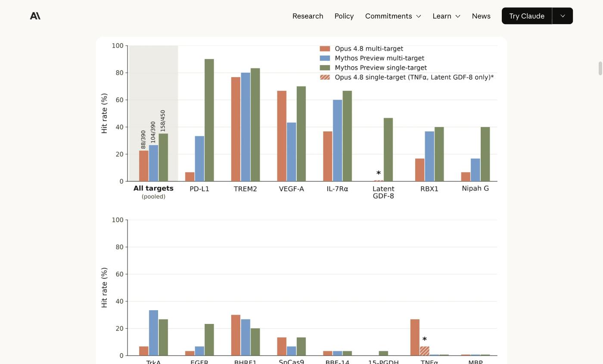This screenshot has height=364, width=603.
Task: Click the asterisk above the Latent GDF-8 bar
Action: 379,174
